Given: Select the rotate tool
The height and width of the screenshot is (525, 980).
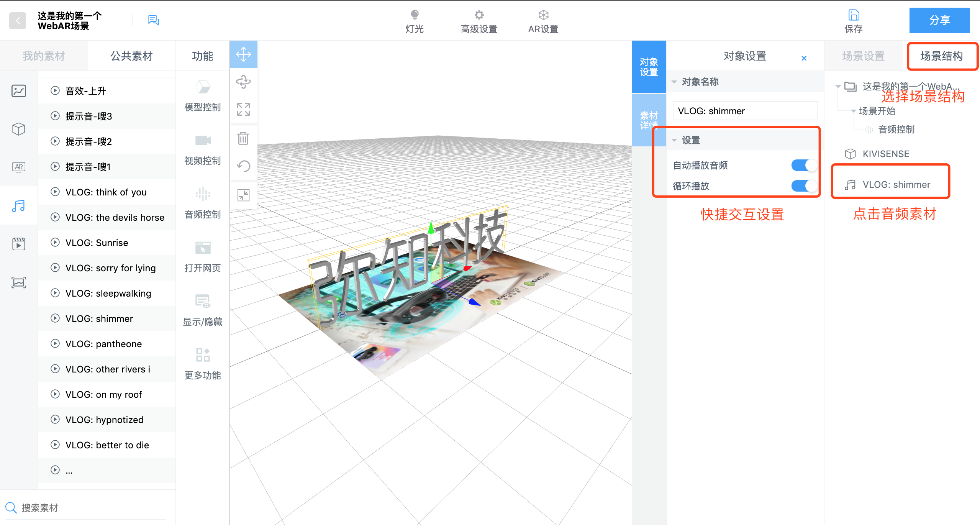Looking at the screenshot, I should tap(243, 82).
